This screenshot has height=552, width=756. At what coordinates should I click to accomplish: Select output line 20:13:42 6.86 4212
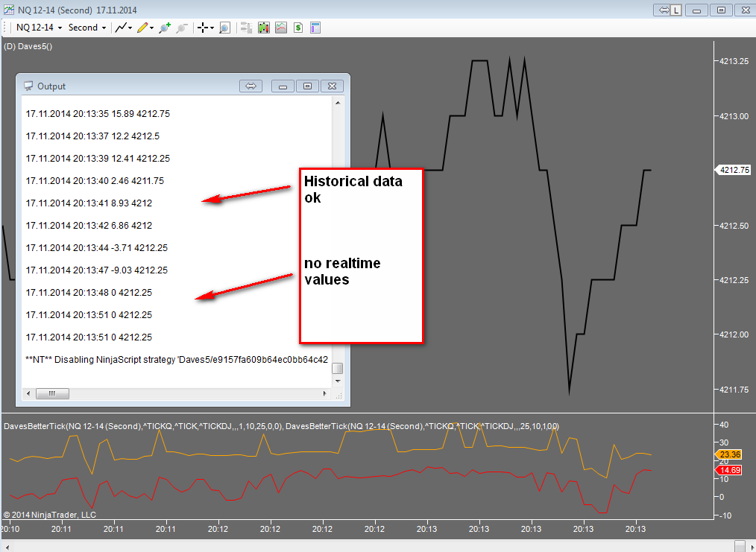click(x=89, y=225)
